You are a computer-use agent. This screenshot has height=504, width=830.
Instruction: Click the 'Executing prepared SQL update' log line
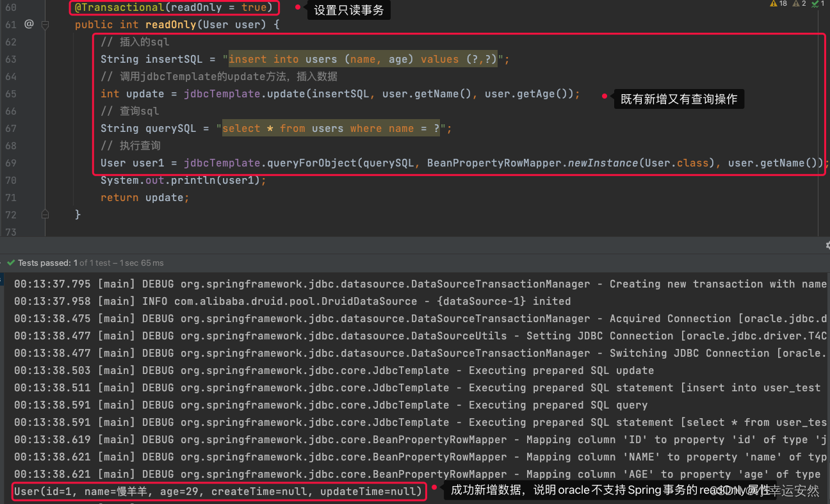(x=334, y=370)
